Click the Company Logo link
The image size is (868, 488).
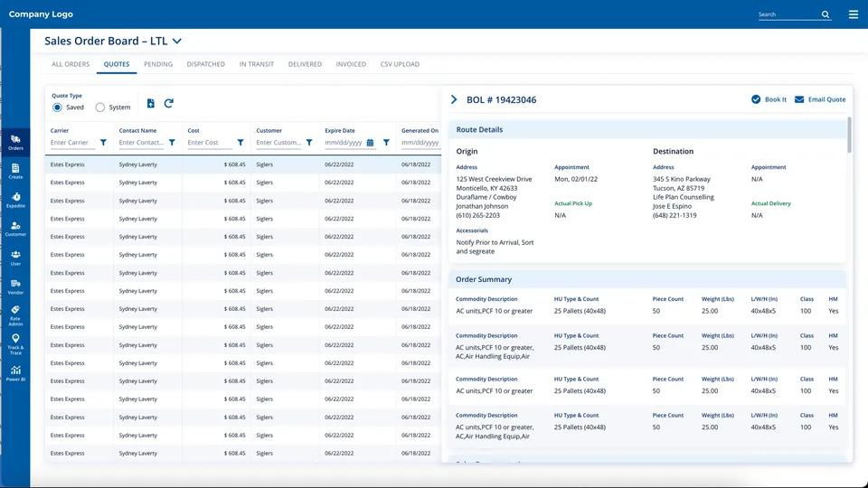41,14
